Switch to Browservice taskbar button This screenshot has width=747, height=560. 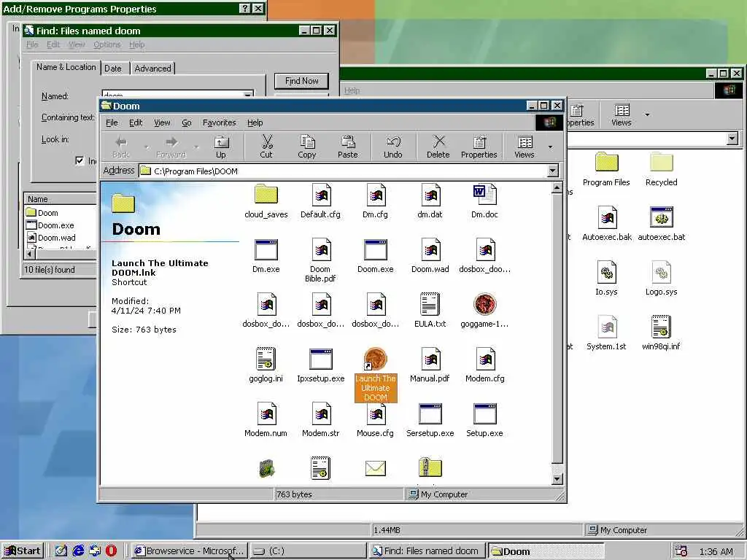190,551
